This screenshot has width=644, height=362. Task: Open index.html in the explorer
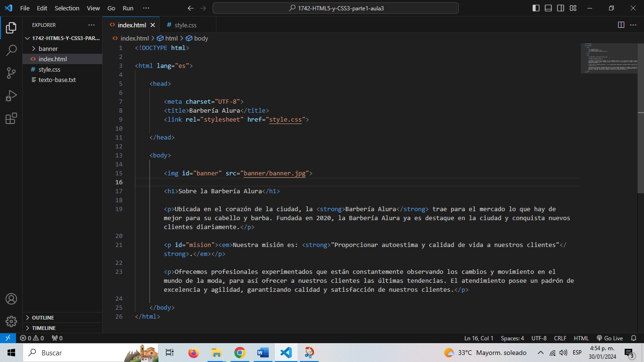pyautogui.click(x=62, y=59)
